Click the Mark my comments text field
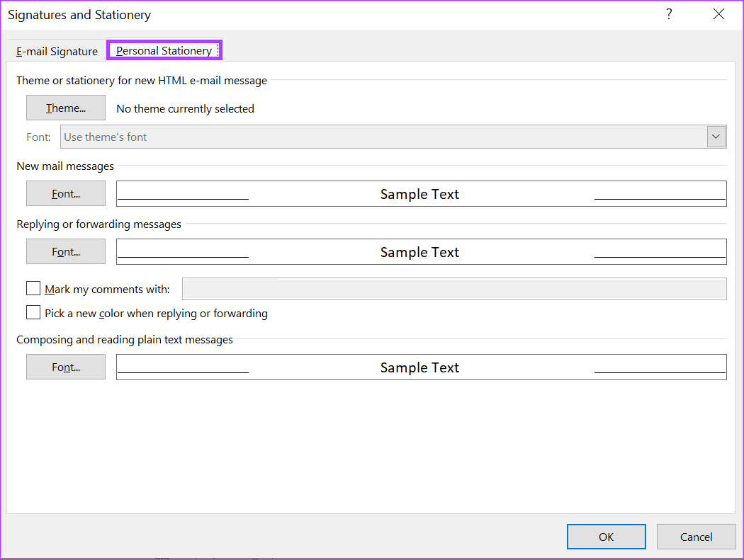The width and height of the screenshot is (744, 560). [454, 289]
